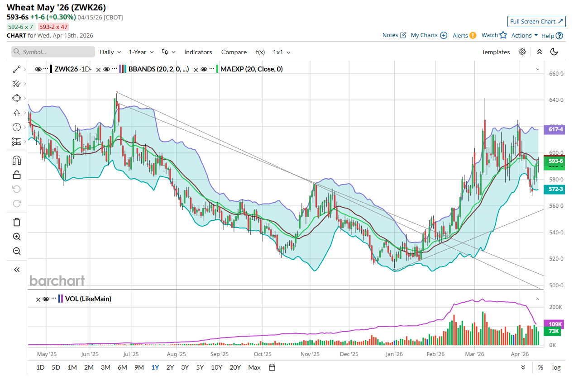Toggle the drawing lock icon
The height and width of the screenshot is (380, 588).
pyautogui.click(x=17, y=175)
